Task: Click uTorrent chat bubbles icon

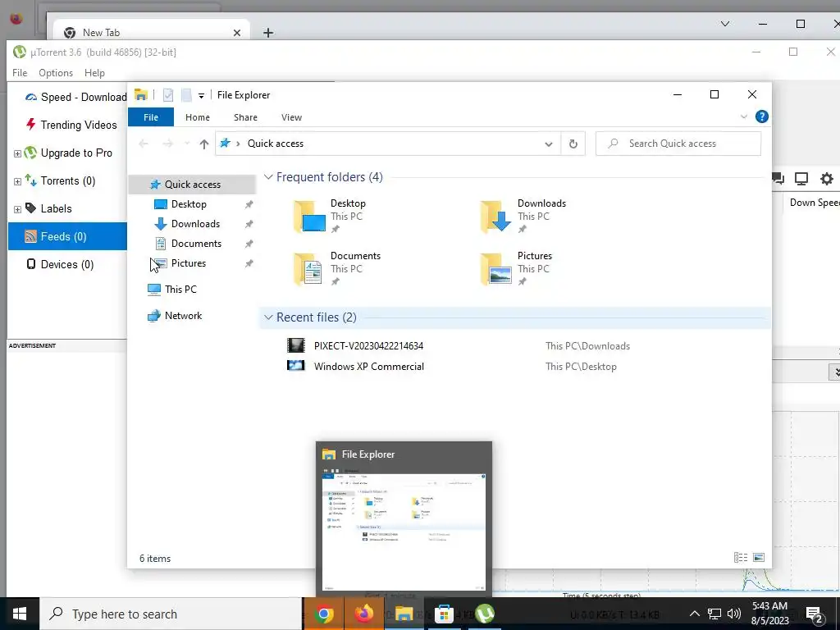Action: point(778,178)
